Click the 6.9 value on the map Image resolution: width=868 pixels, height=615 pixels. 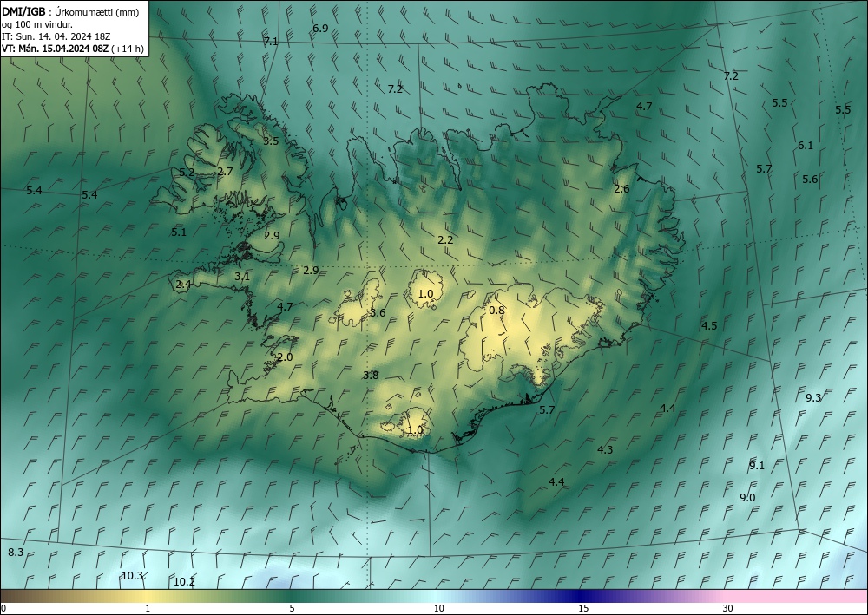320,29
